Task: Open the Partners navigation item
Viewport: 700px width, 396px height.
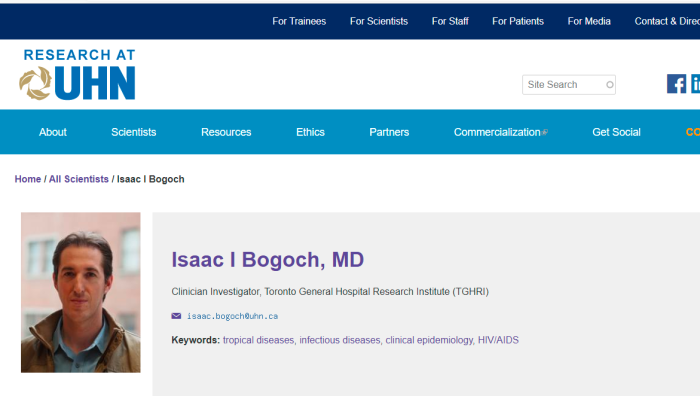Action: coord(389,132)
